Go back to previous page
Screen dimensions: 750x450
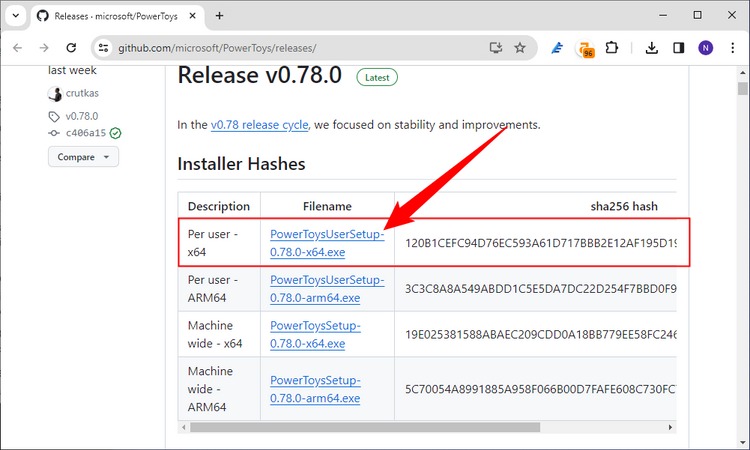click(18, 48)
